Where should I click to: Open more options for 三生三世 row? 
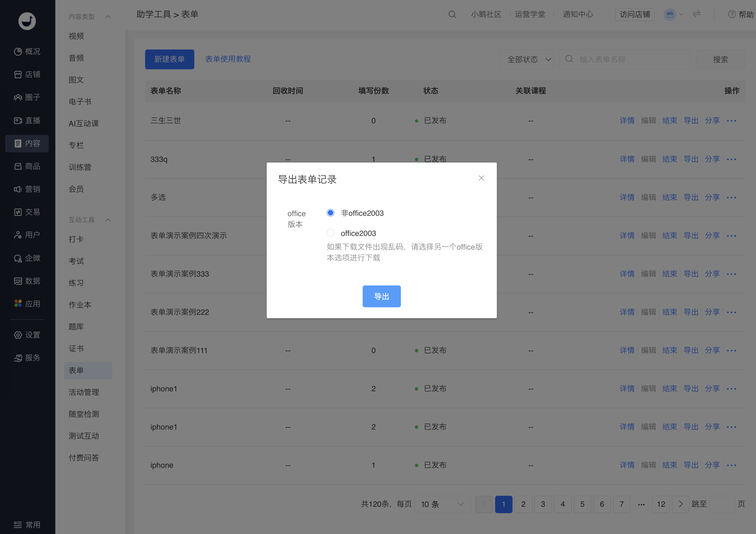pyautogui.click(x=731, y=121)
